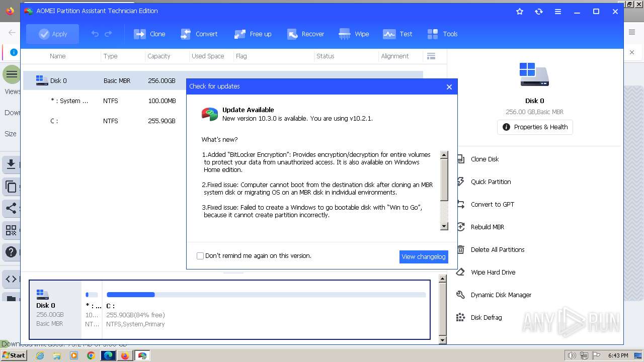Sort by Name column header
This screenshot has width=644, height=362.
click(x=58, y=56)
